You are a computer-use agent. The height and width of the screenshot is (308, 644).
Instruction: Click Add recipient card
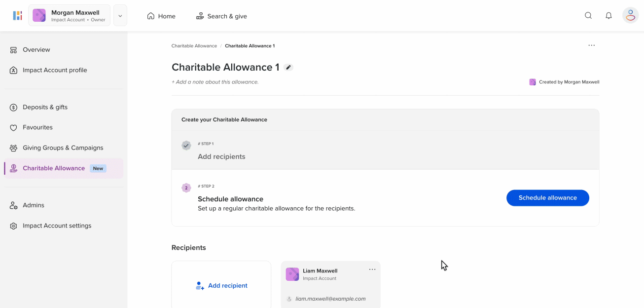[221, 285]
